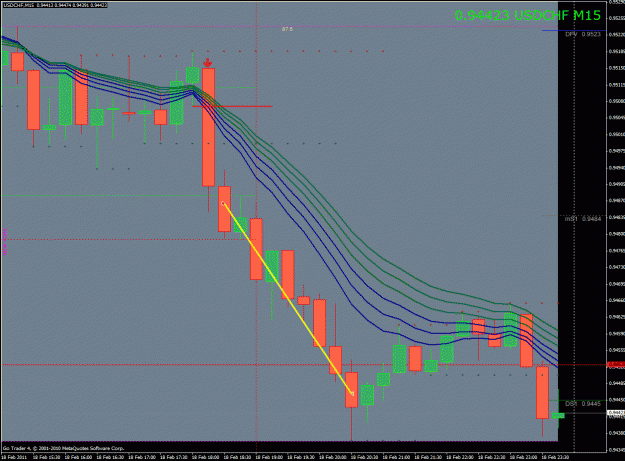Image resolution: width=625 pixels, height=461 pixels.
Task: Click the large green 0.94423 USDCHF M15 label
Action: click(527, 15)
